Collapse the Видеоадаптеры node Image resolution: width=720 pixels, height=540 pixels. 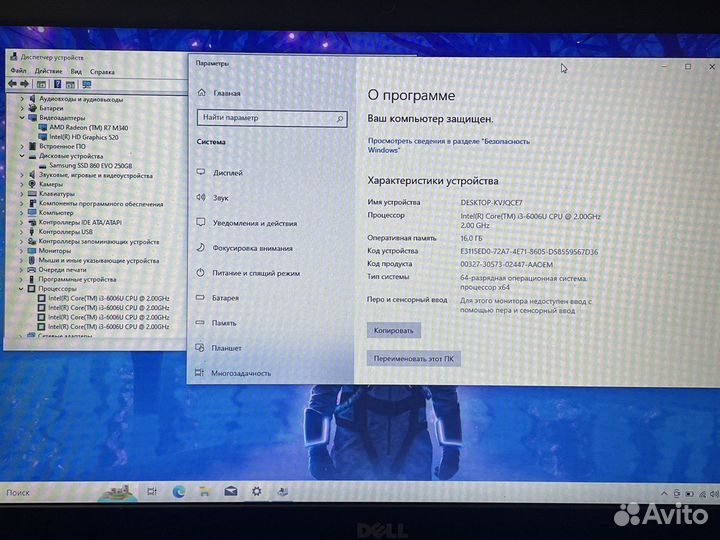pyautogui.click(x=22, y=118)
